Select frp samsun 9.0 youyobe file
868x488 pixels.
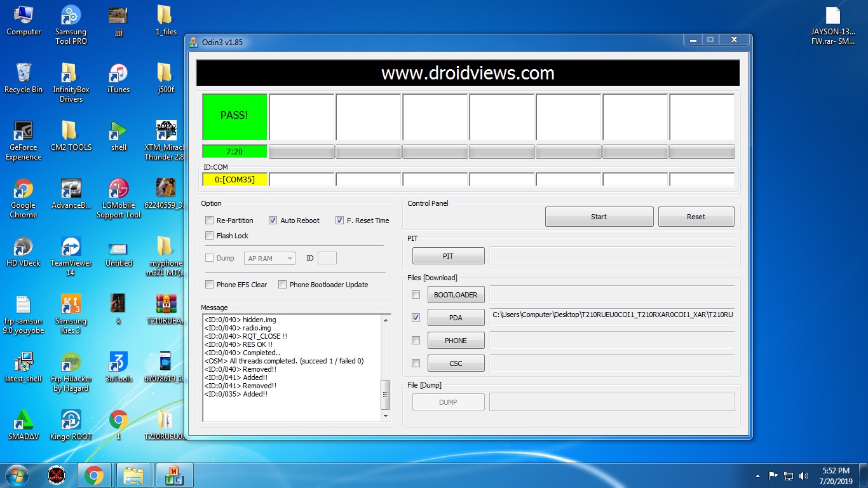pos(24,314)
